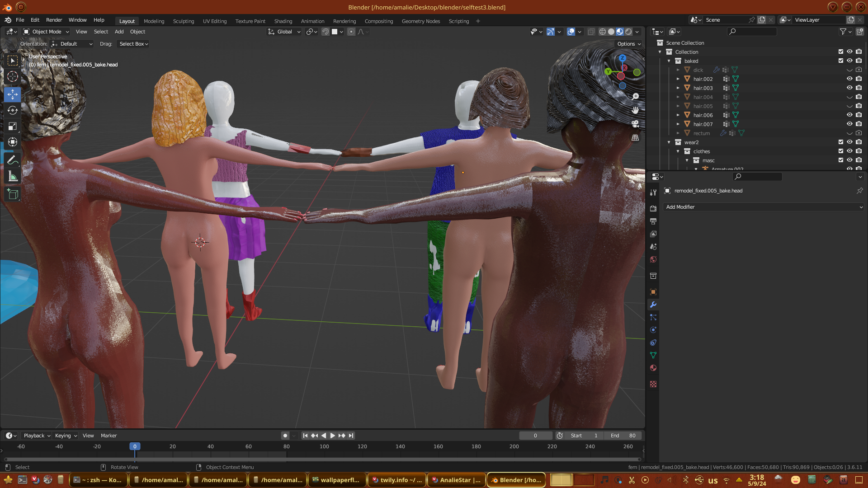Hide hair.002 with its eye icon
Viewport: 868px width, 488px height.
click(849, 79)
